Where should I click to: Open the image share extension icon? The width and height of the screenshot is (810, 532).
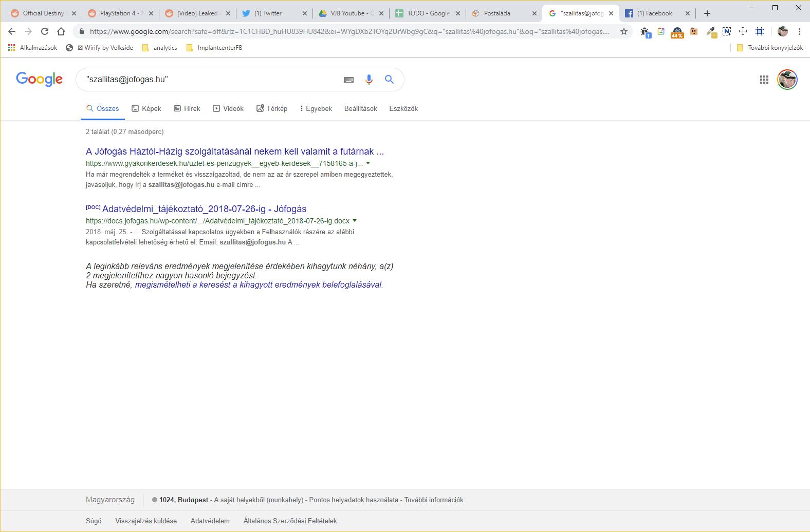(x=661, y=31)
